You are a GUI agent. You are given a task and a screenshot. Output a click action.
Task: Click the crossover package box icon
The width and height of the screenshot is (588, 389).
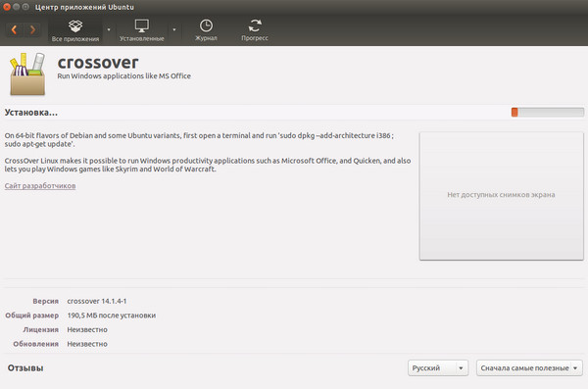(x=27, y=73)
